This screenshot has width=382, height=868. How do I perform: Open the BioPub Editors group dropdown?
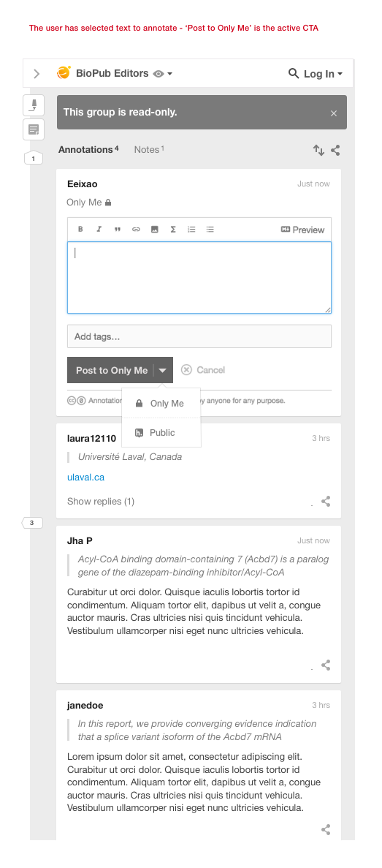tap(169, 74)
